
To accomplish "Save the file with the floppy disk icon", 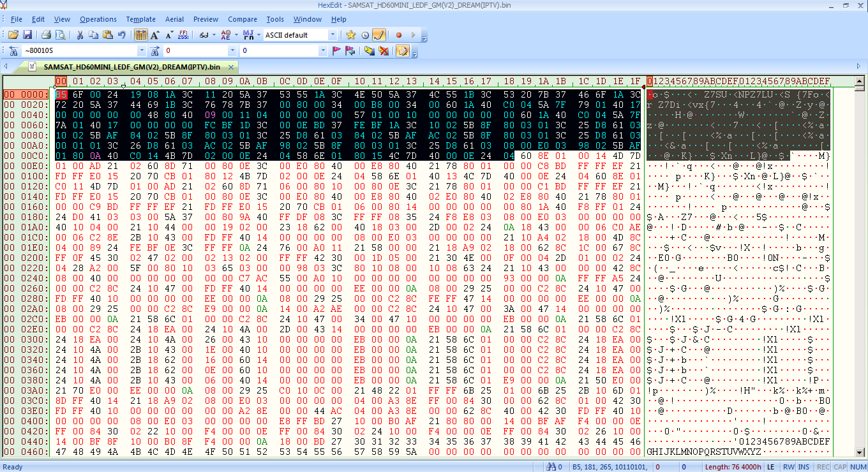I will (x=27, y=35).
